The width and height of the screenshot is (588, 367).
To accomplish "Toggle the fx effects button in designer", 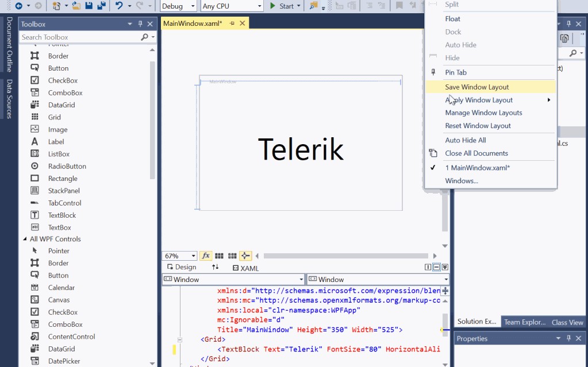I will pyautogui.click(x=206, y=256).
